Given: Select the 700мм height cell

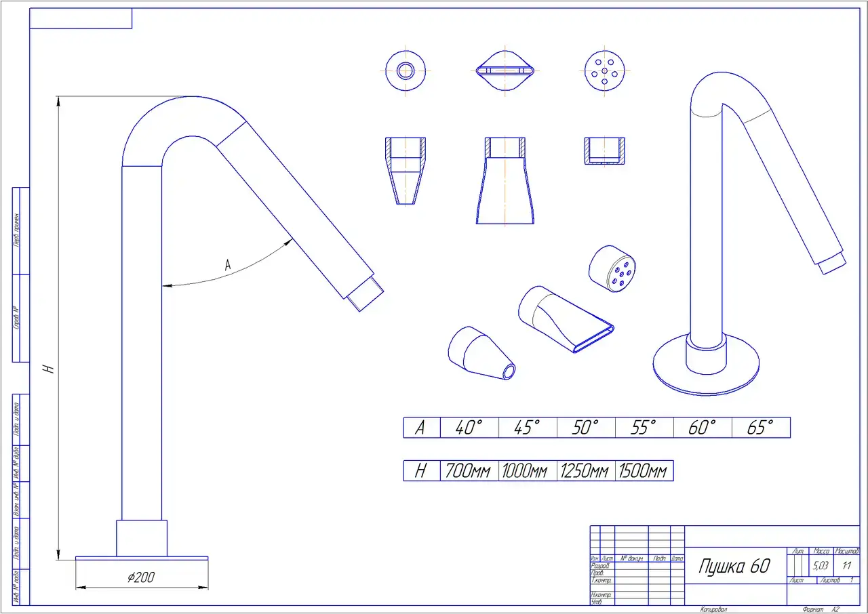Looking at the screenshot, I should tap(469, 471).
